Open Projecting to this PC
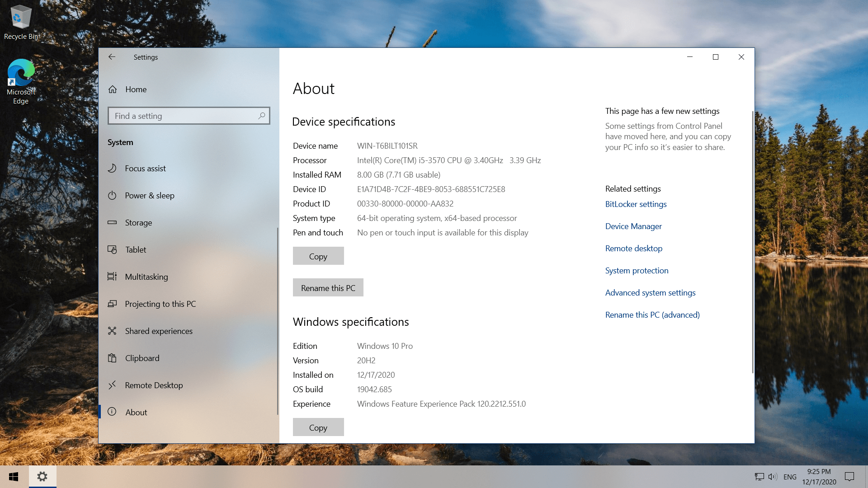Viewport: 868px width, 488px height. pos(160,304)
